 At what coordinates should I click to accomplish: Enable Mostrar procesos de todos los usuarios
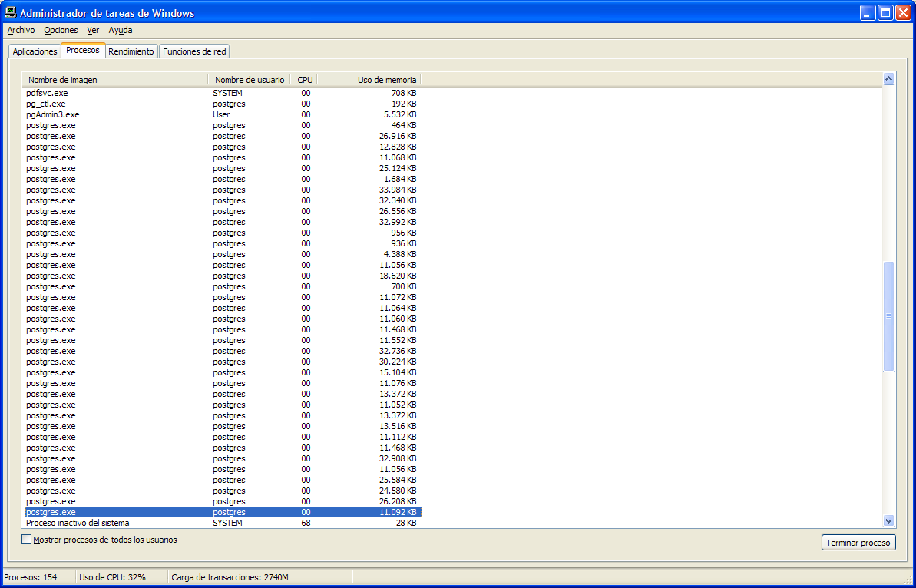pos(27,540)
